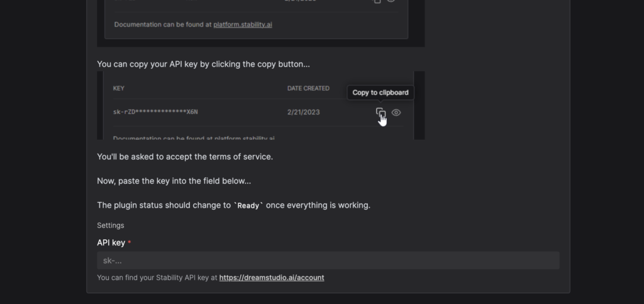
Task: Click the paste the key instruction text
Action: point(174,181)
